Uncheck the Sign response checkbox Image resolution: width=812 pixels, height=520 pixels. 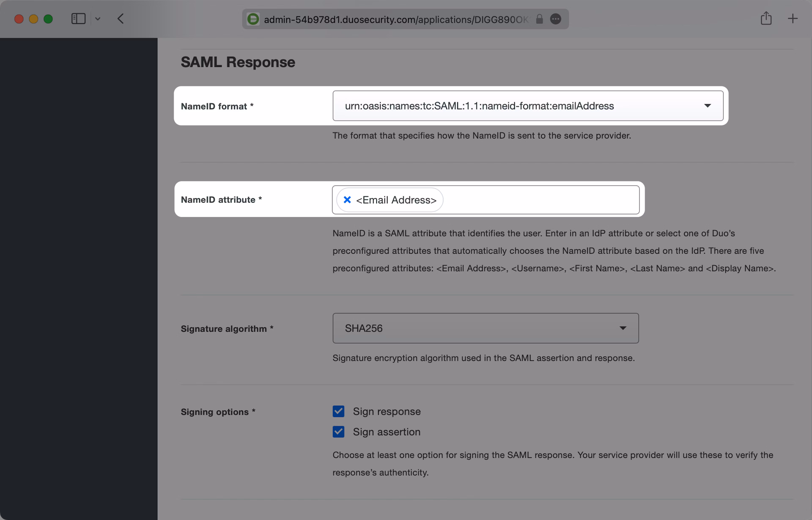[x=339, y=411]
